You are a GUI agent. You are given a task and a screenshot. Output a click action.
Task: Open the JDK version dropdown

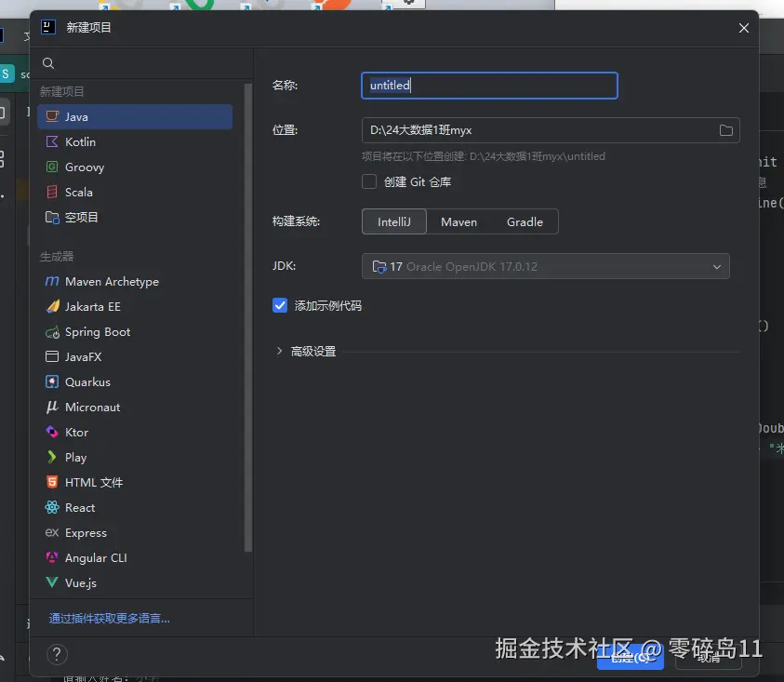(546, 266)
